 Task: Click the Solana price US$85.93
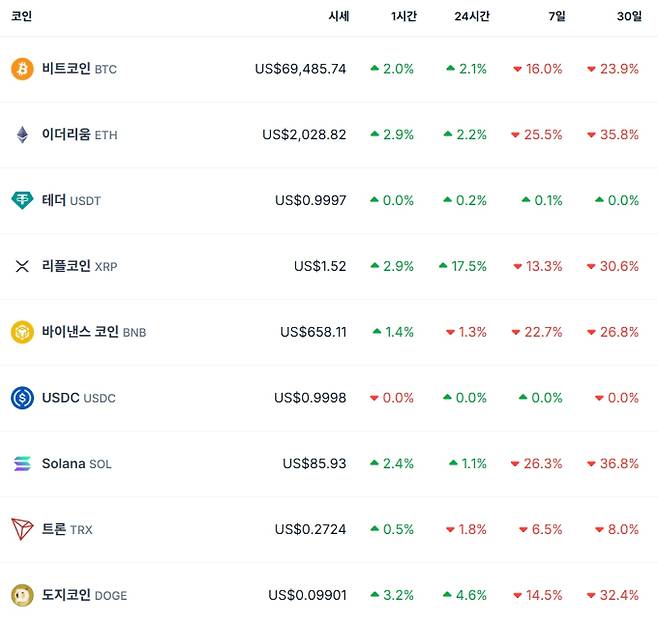314,464
